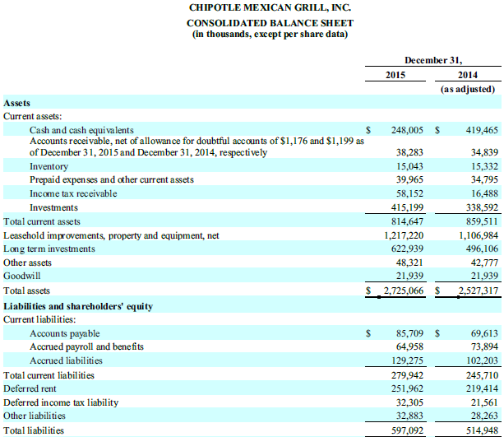Click the 'Accrued payroll and benefits' label
This screenshot has height=437, width=504.
pos(86,346)
